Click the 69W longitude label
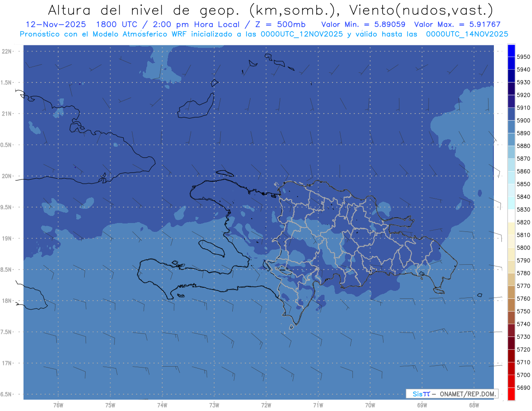 [x=422, y=406]
